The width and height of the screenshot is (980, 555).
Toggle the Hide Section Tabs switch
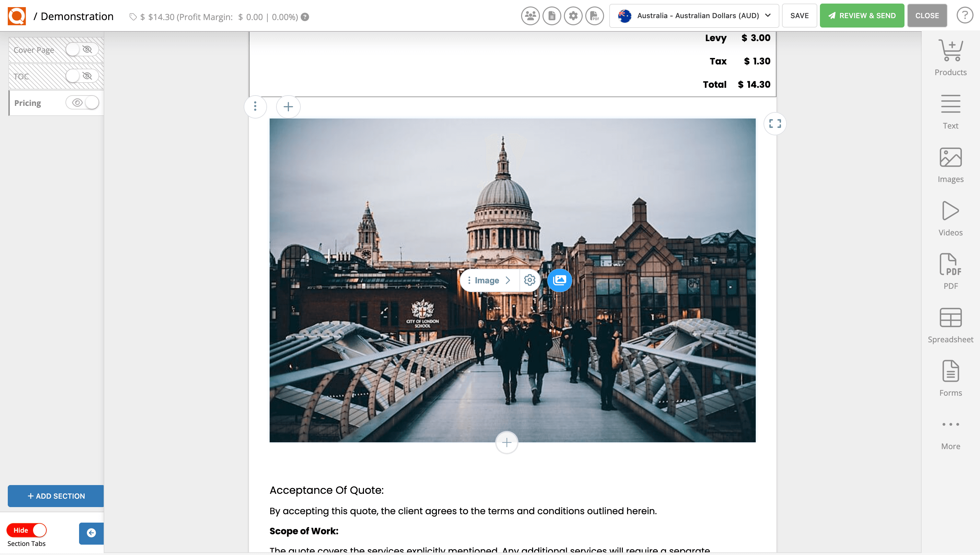tap(26, 530)
